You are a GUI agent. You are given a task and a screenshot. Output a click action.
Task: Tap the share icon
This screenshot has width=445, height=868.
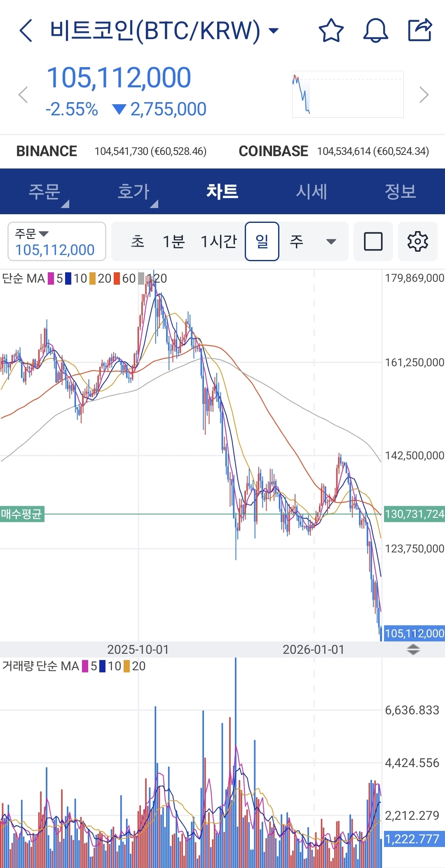click(x=419, y=30)
